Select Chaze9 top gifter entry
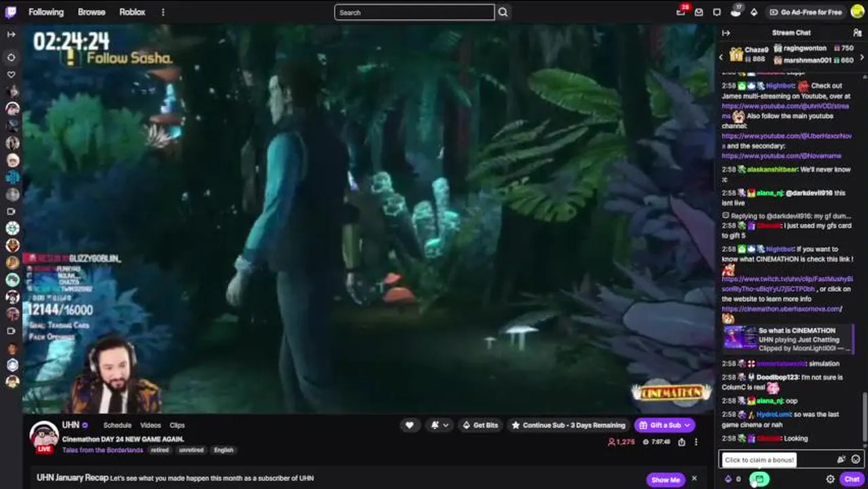The height and width of the screenshot is (489, 868). point(748,54)
